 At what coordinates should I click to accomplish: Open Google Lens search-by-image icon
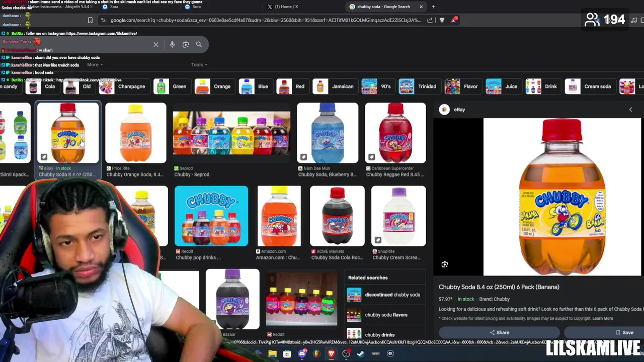click(x=186, y=45)
